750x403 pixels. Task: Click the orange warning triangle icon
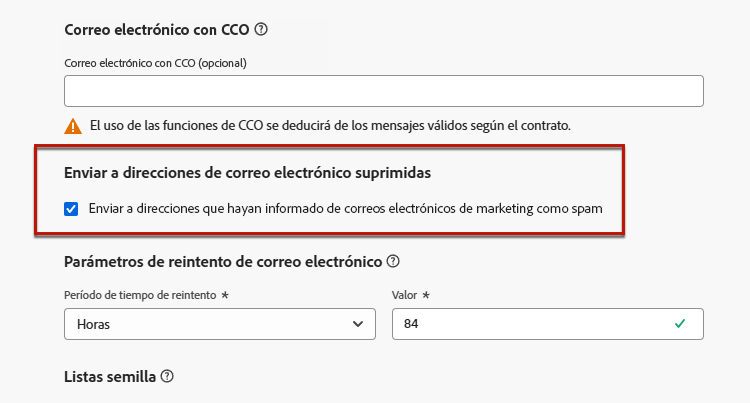coord(73,126)
